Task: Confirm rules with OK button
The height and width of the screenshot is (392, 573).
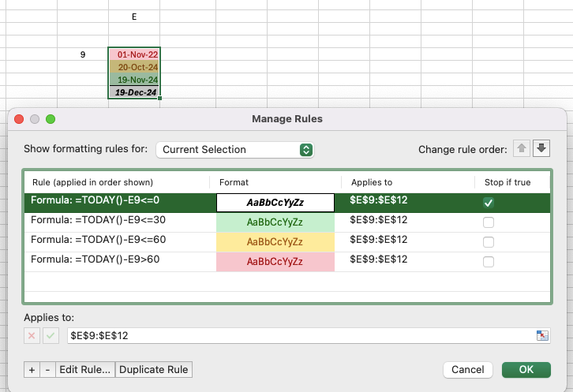Action: [x=526, y=370]
